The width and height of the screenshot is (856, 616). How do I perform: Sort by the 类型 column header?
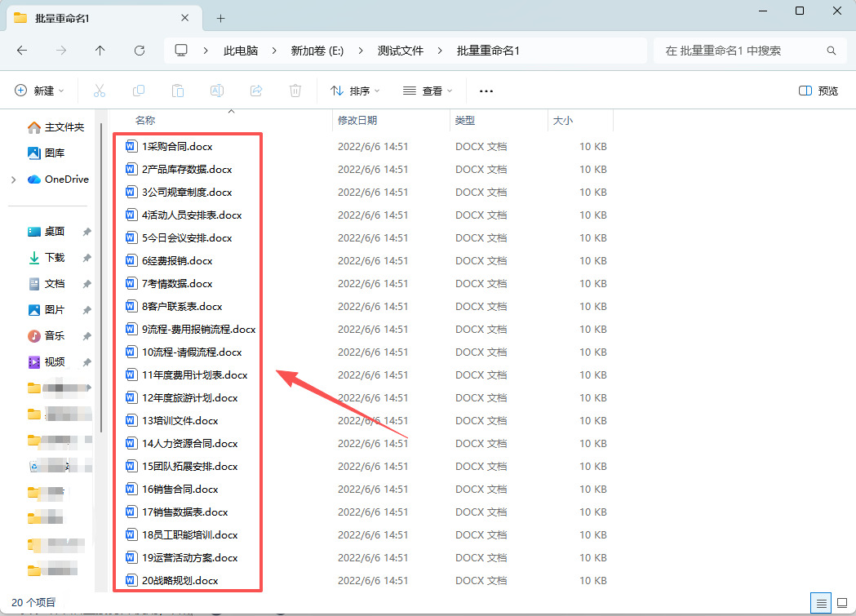[x=465, y=121]
